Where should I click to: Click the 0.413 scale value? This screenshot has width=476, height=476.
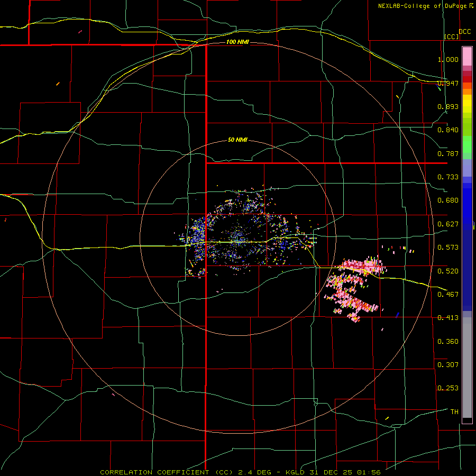pos(448,318)
